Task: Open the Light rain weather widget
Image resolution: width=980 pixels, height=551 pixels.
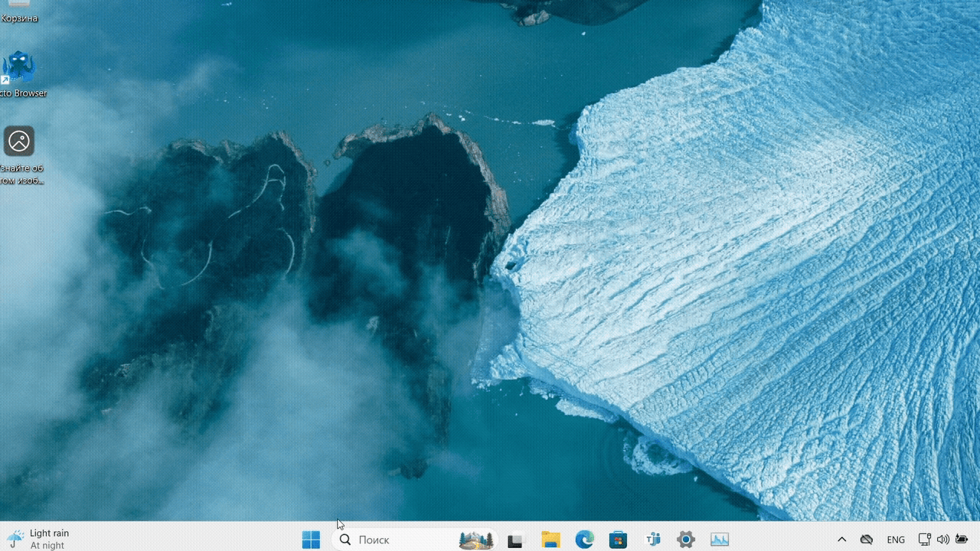Action: click(38, 539)
